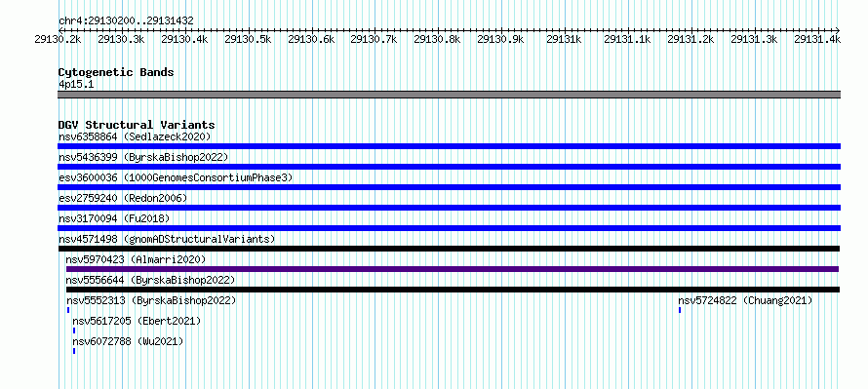Select the nsv5970423 purple variant bar
The width and height of the screenshot is (868, 389).
(453, 269)
